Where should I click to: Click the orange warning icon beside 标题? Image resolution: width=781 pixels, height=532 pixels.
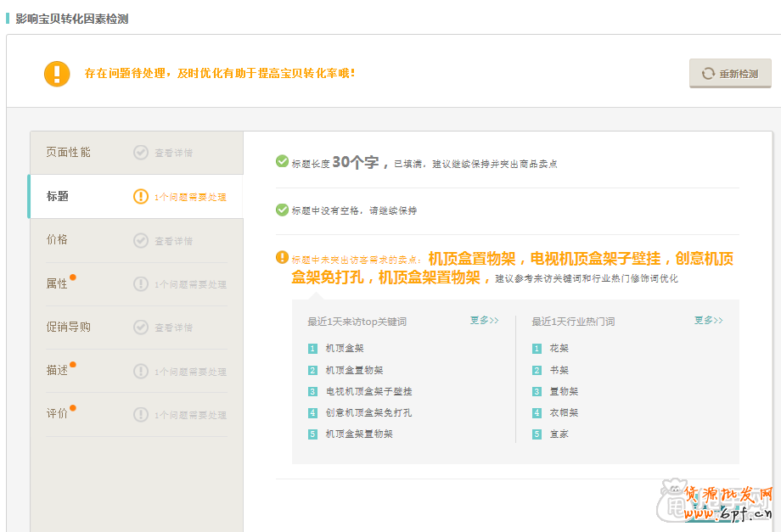pyautogui.click(x=141, y=197)
